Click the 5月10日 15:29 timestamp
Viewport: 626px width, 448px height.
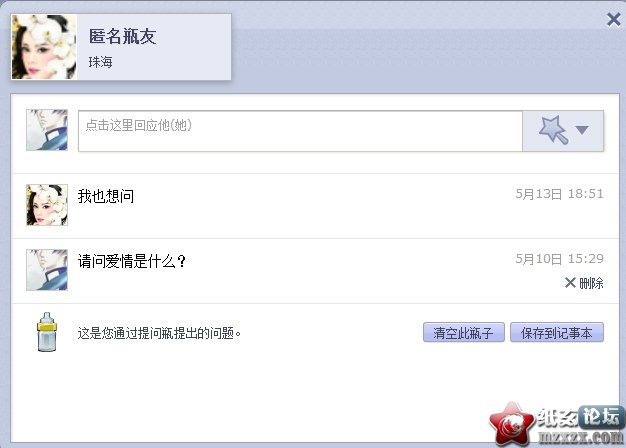559,259
